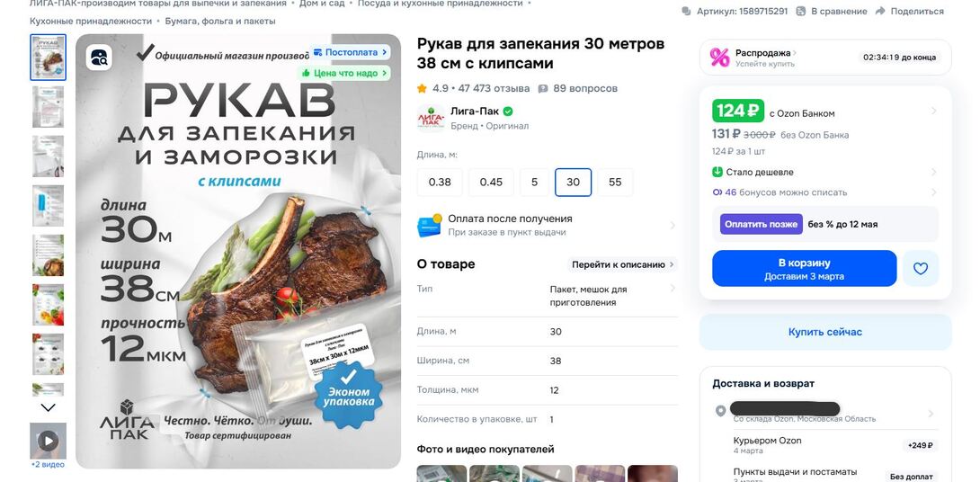Image resolution: width=980 pixels, height=482 pixels.
Task: Expand 'Стало дешевле' price details
Action: pyautogui.click(x=825, y=172)
